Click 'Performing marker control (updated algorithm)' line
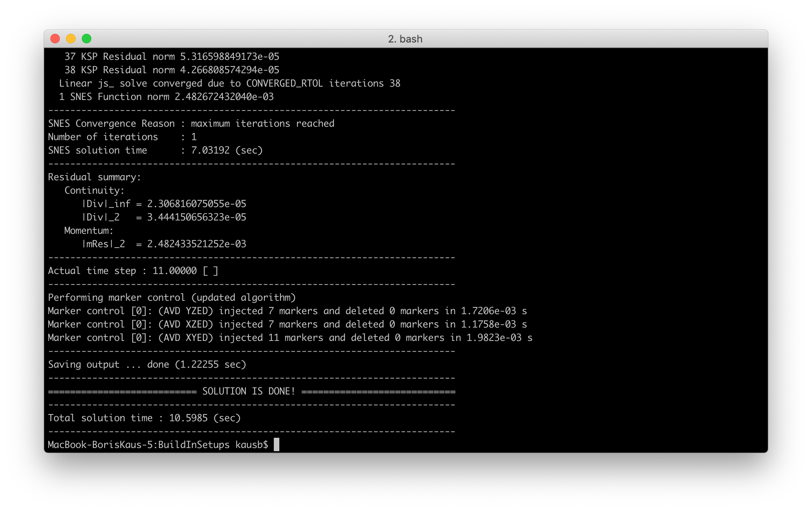This screenshot has width=812, height=511. point(172,298)
